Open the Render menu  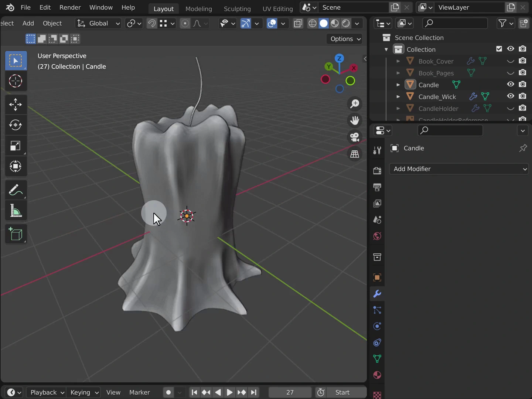click(x=70, y=7)
